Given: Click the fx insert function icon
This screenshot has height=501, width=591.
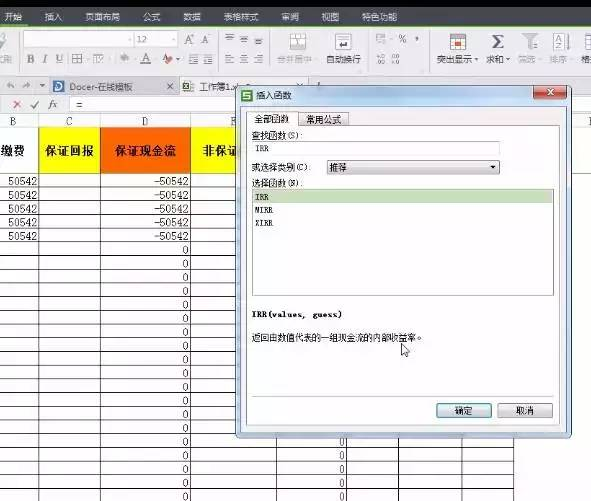Looking at the screenshot, I should coord(52,104).
